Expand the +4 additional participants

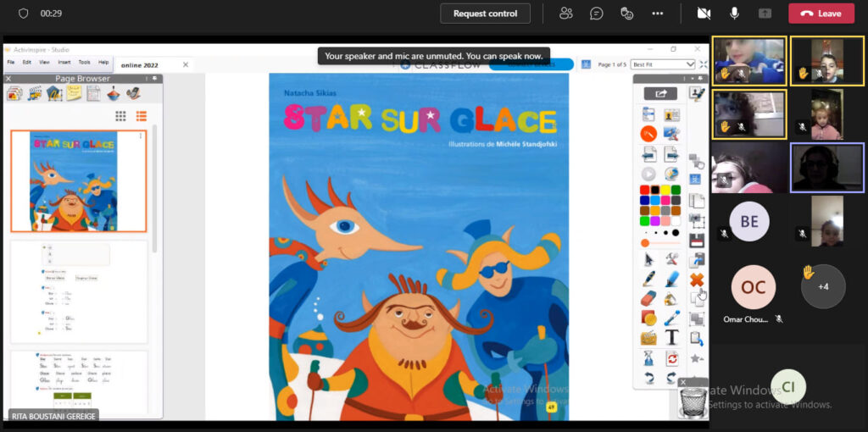[822, 286]
